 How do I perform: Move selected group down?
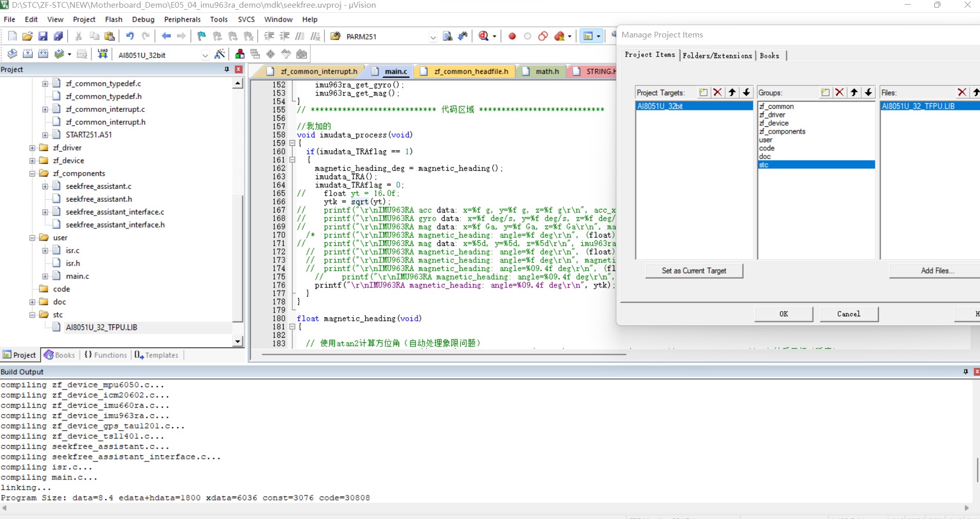click(x=869, y=92)
